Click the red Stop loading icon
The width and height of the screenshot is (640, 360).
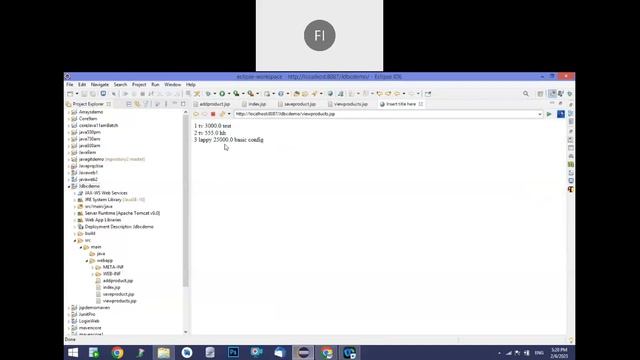point(213,114)
